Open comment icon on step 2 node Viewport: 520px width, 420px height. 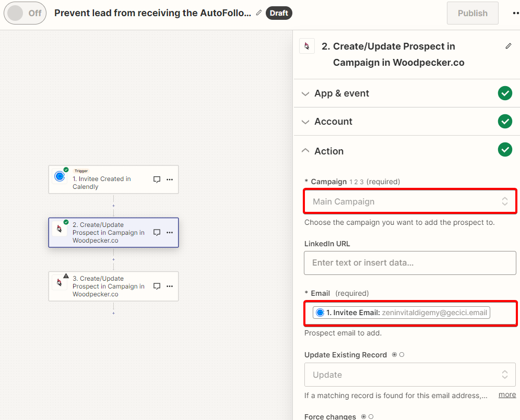tap(157, 232)
